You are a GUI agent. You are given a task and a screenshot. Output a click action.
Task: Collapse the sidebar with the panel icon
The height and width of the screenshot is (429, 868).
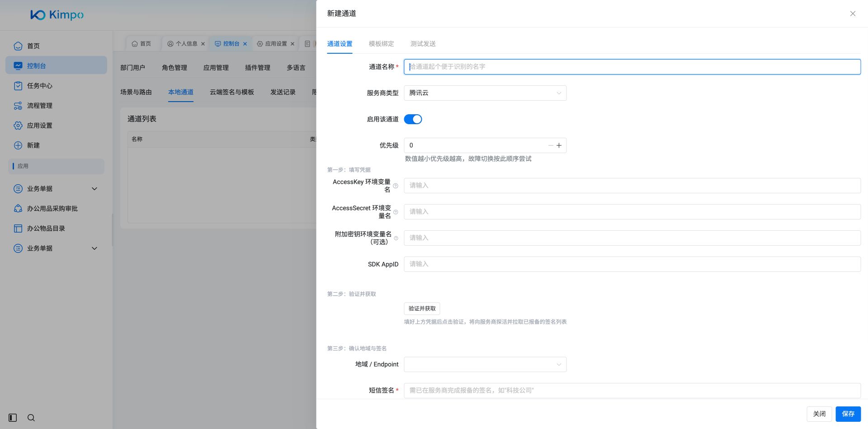coord(13,418)
